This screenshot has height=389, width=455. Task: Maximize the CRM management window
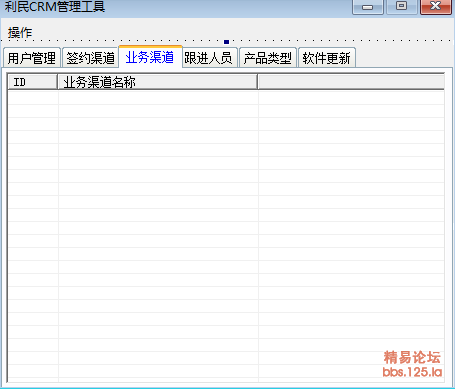point(402,7)
